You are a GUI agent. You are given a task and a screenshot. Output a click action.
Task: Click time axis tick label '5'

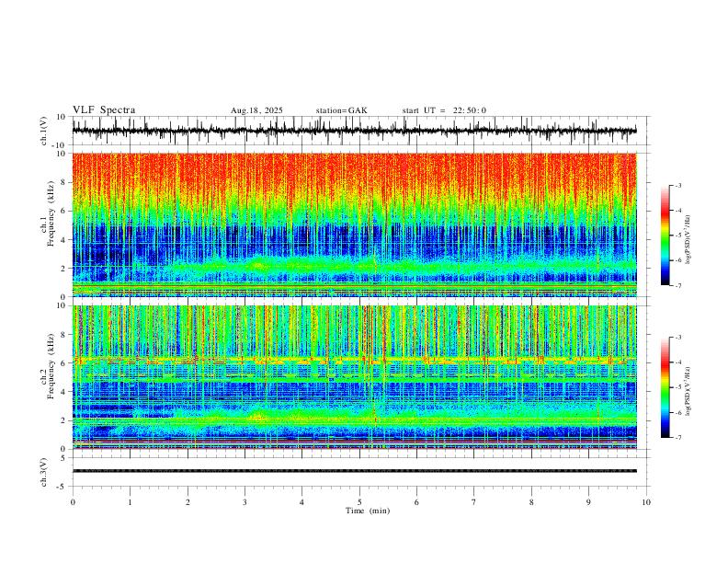point(359,502)
